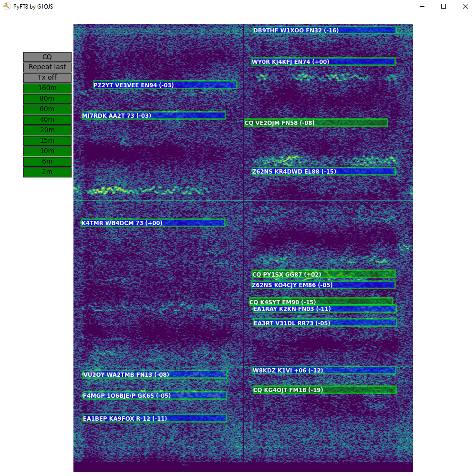Viewport: 475px width, 476px height.
Task: Click the CQ transmit button
Action: [x=47, y=56]
